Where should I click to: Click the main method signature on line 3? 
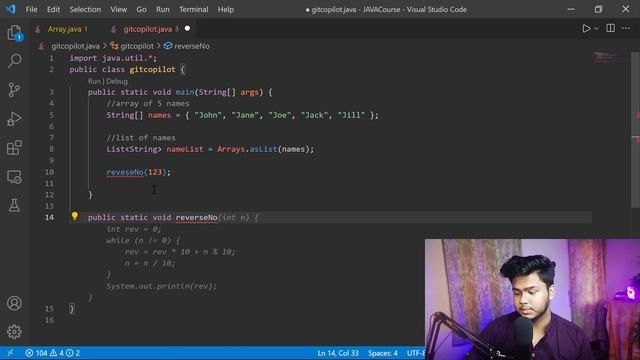tap(180, 92)
